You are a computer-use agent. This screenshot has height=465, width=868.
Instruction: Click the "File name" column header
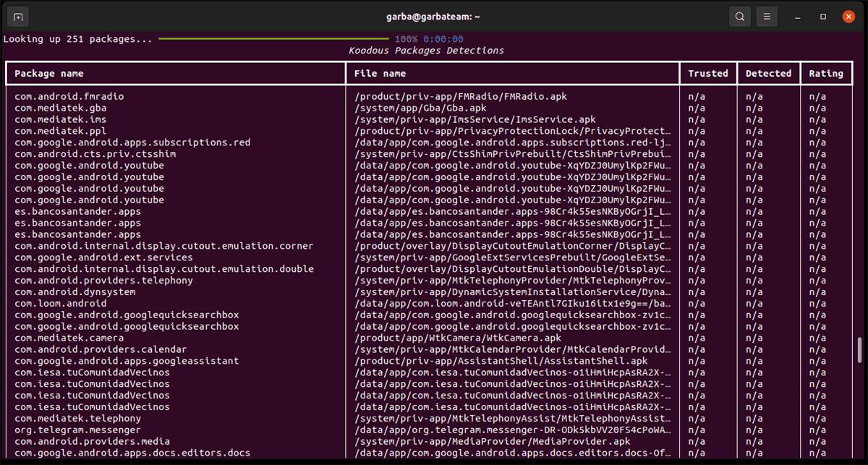point(380,73)
